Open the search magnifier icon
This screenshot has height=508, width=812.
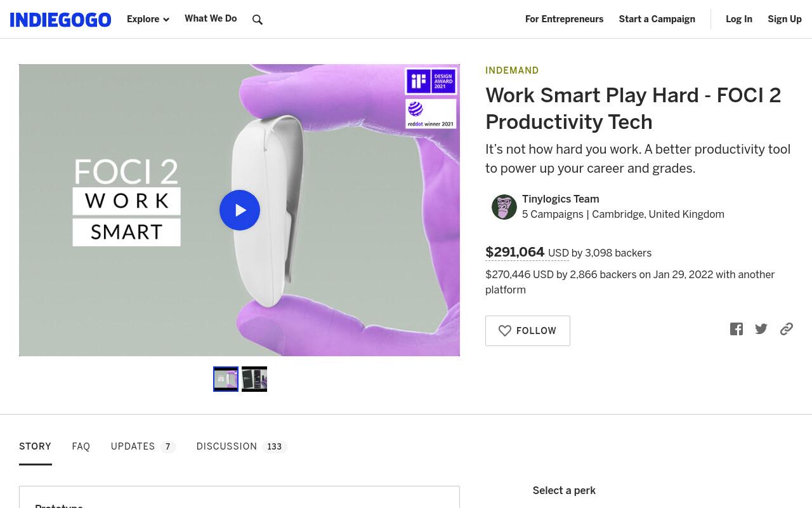(258, 20)
